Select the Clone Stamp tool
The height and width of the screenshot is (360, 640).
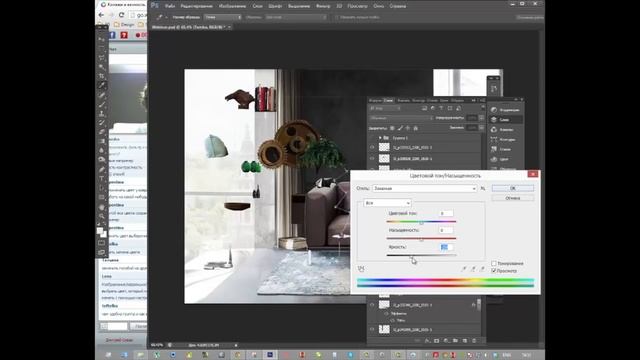[x=102, y=113]
